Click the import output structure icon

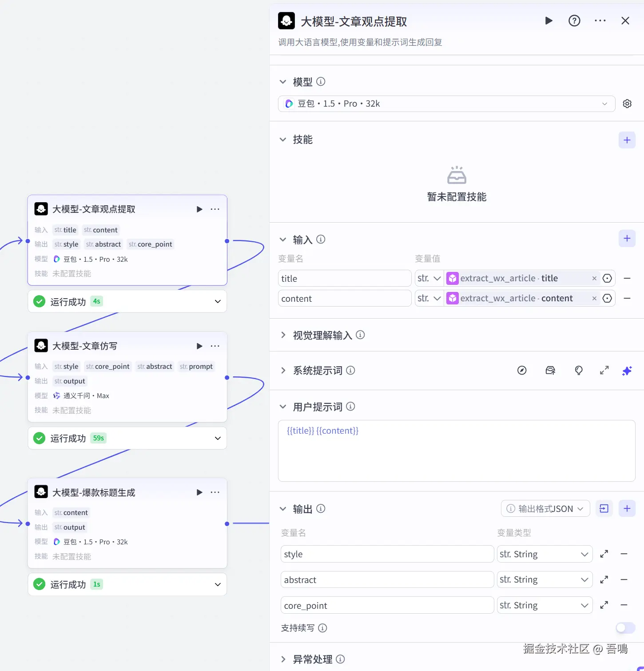pyautogui.click(x=604, y=508)
